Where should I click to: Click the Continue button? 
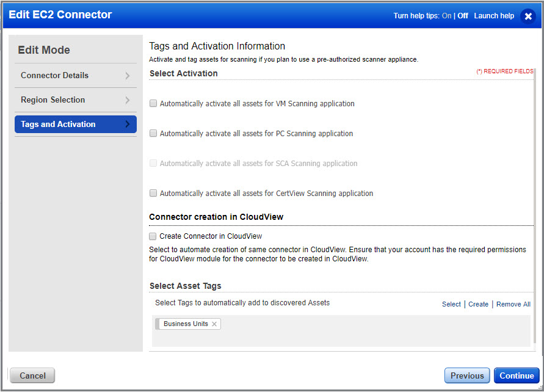pos(517,376)
